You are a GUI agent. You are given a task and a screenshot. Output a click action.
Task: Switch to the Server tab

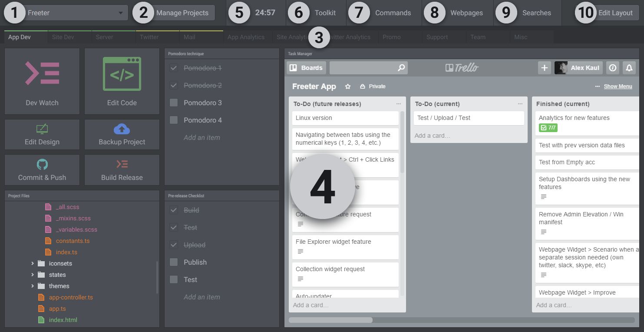(x=104, y=37)
